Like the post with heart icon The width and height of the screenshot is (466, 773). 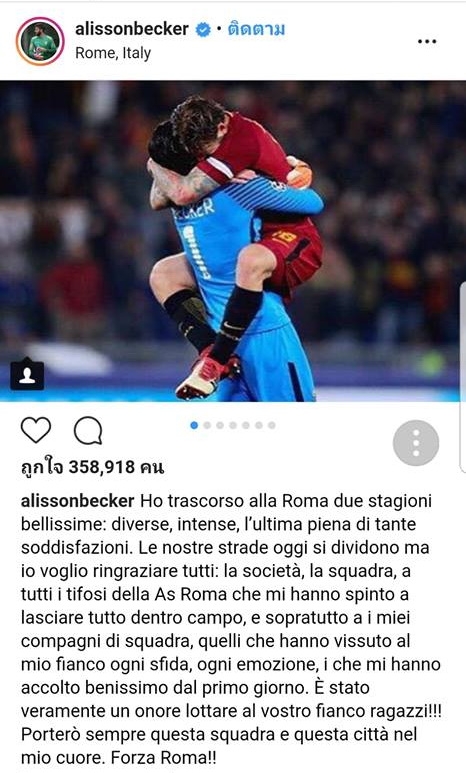pos(36,429)
